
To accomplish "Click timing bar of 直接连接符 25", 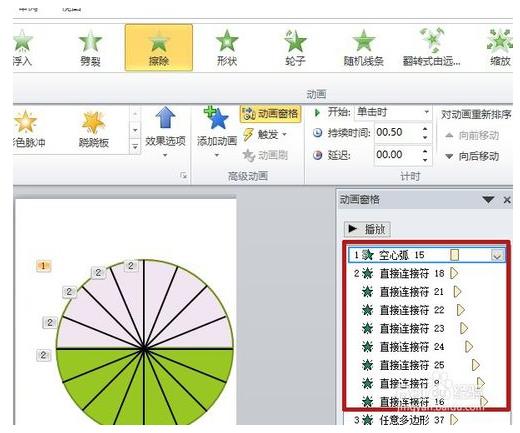I will click(x=476, y=365).
